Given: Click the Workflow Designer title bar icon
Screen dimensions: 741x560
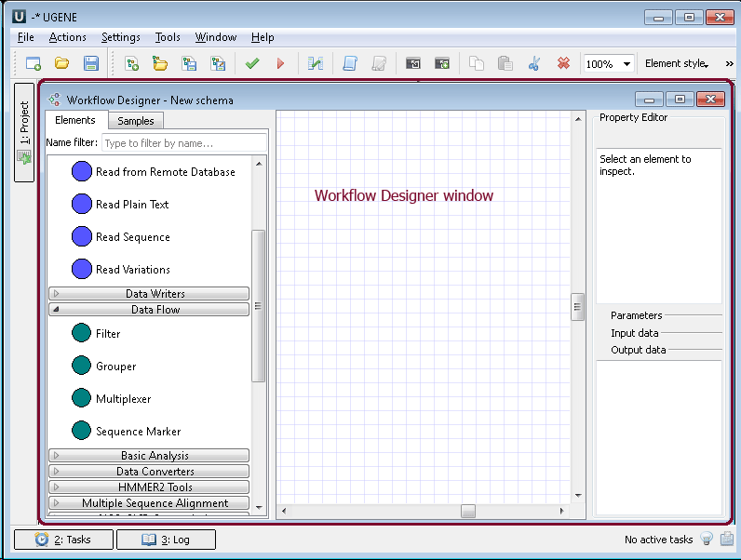Looking at the screenshot, I should tap(55, 100).
